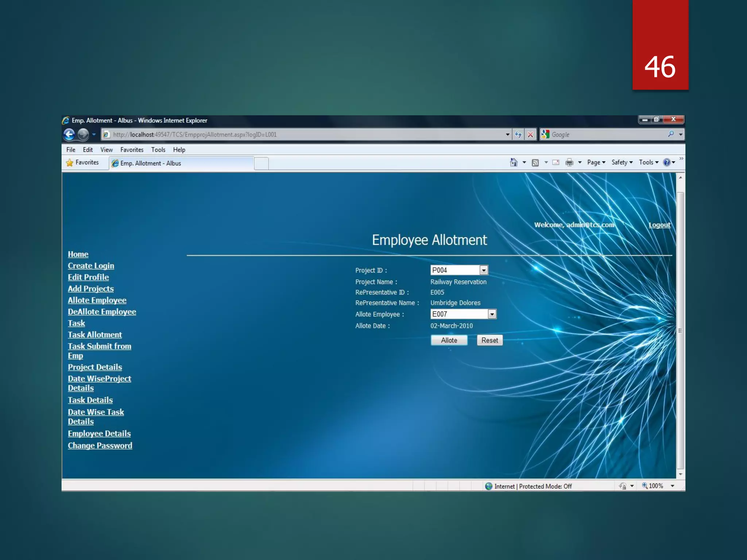Open the Favorites menu
This screenshot has width=747, height=560.
(132, 150)
